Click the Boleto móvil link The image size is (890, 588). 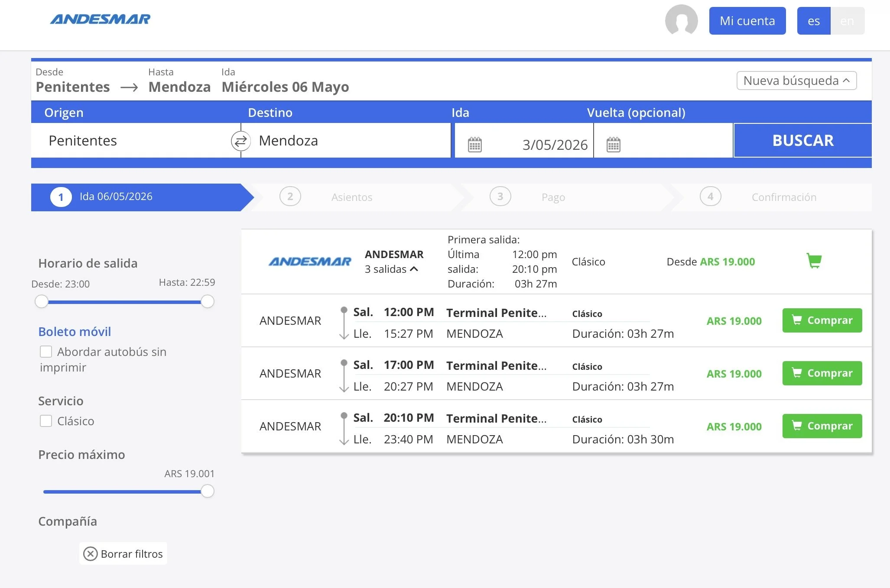(x=75, y=332)
